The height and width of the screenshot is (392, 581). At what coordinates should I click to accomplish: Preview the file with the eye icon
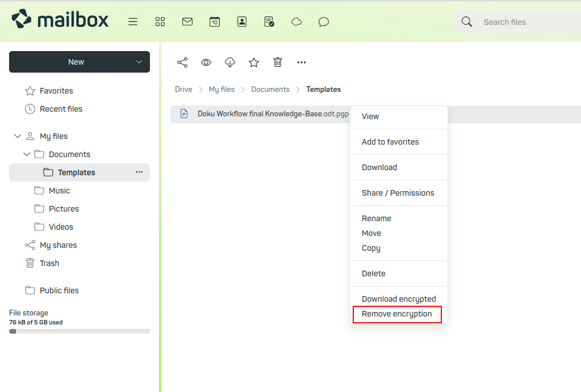coord(206,62)
